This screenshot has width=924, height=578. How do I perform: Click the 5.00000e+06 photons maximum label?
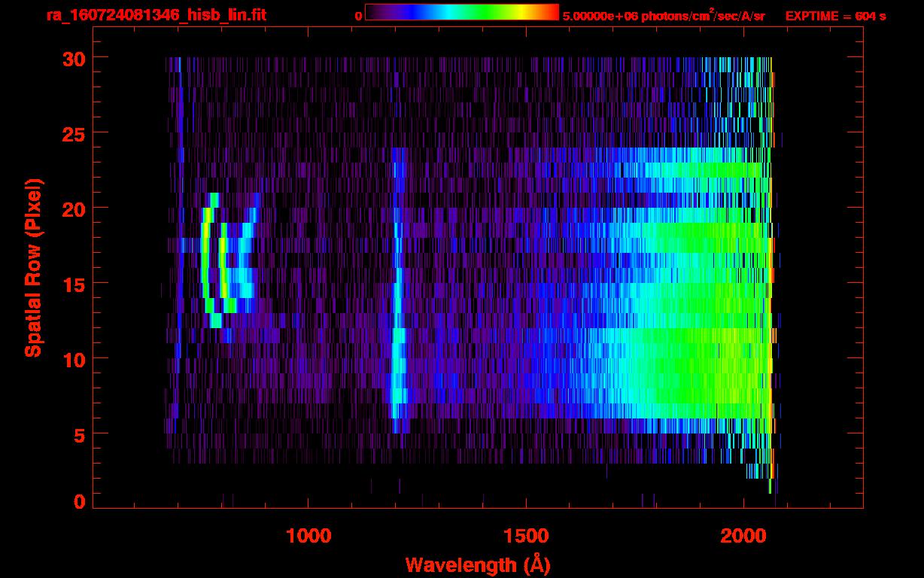coord(664,16)
